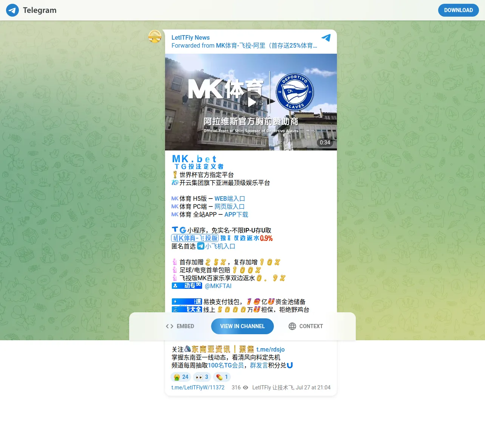Open the t.me/LetITFlyW/11372 post link
The height and width of the screenshot is (448, 485).
(198, 388)
